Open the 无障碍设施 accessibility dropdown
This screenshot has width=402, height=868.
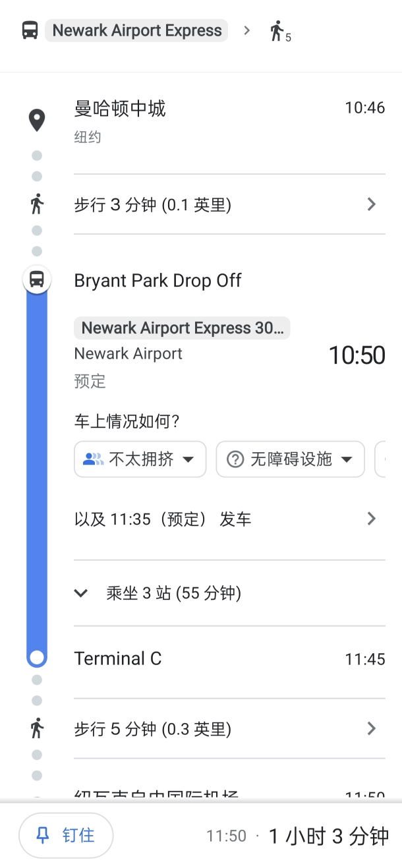pos(290,459)
